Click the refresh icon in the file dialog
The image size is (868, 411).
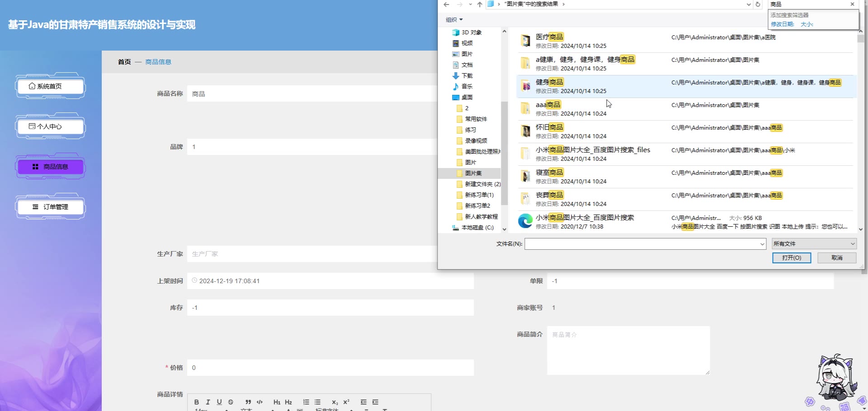tap(758, 5)
